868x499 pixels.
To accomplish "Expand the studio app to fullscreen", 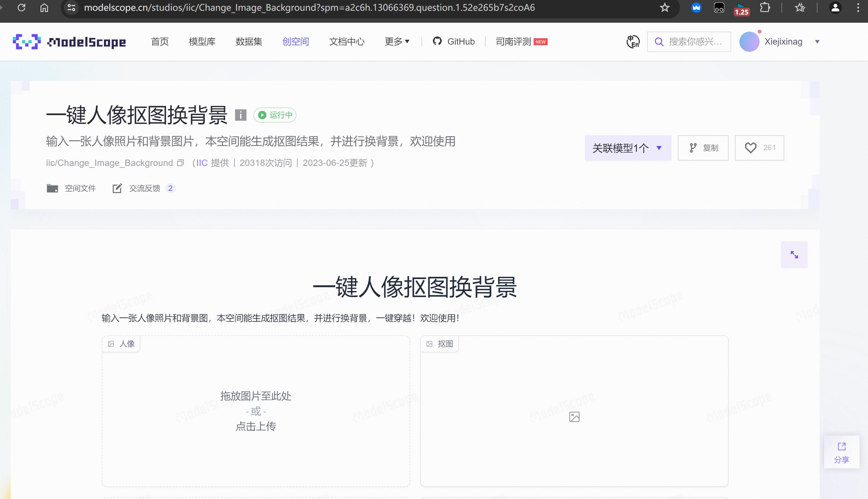I will [794, 255].
